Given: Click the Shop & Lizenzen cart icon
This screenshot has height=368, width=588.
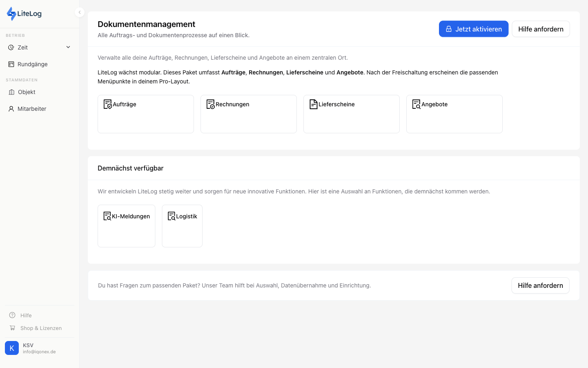Looking at the screenshot, I should click(12, 328).
